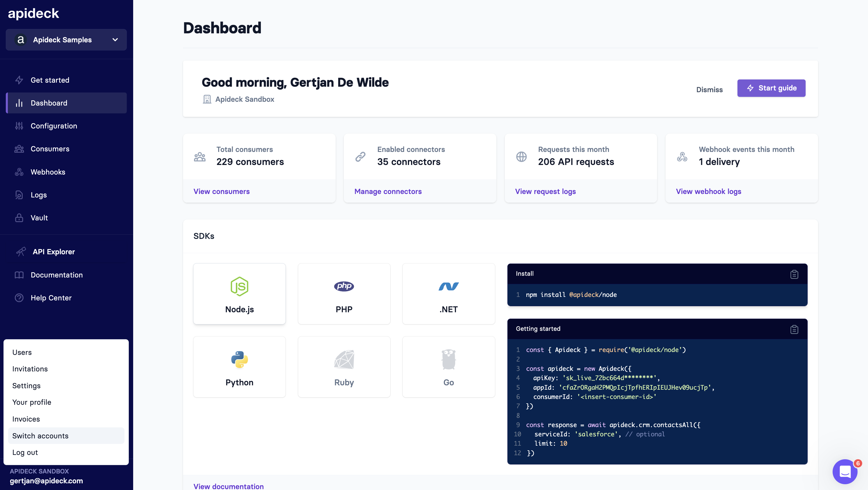
Task: Copy the Install command with clipboard icon
Action: tap(794, 274)
